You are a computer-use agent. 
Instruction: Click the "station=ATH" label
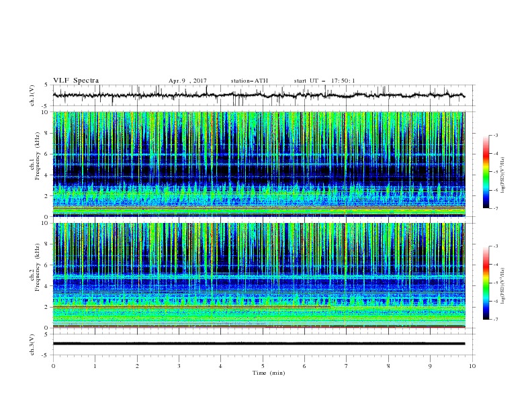pos(249,81)
